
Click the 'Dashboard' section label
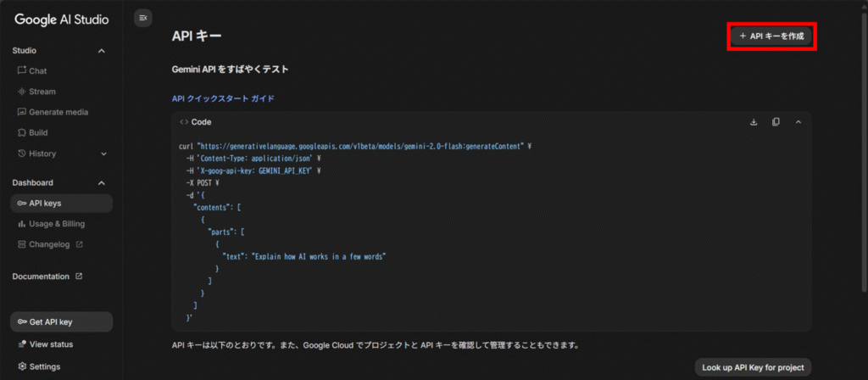pyautogui.click(x=33, y=182)
